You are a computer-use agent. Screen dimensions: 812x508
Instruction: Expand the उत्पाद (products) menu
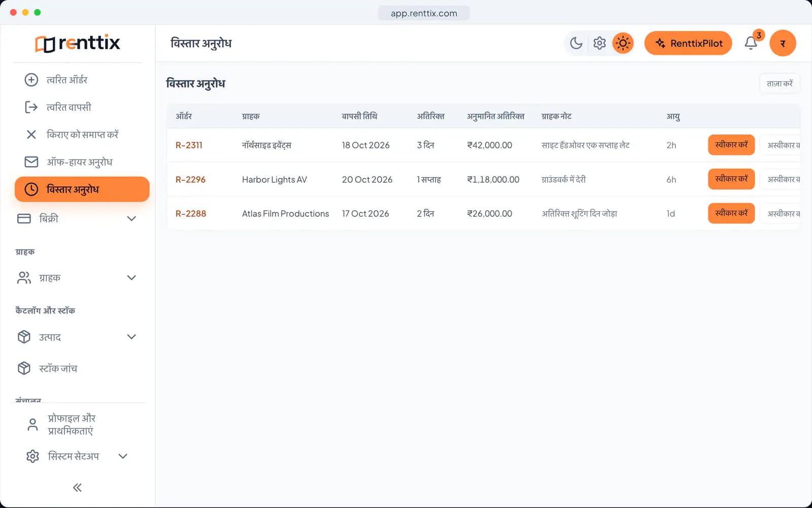(x=77, y=337)
